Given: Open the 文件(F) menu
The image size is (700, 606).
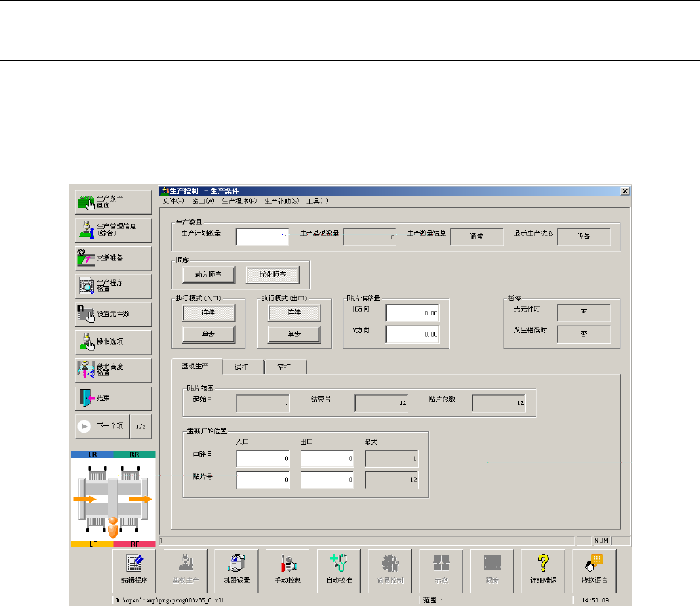Looking at the screenshot, I should pos(173,201).
